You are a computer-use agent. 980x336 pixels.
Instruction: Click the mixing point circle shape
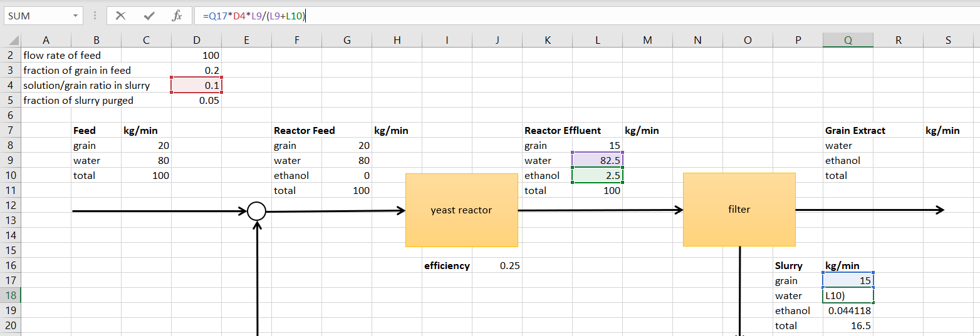256,211
